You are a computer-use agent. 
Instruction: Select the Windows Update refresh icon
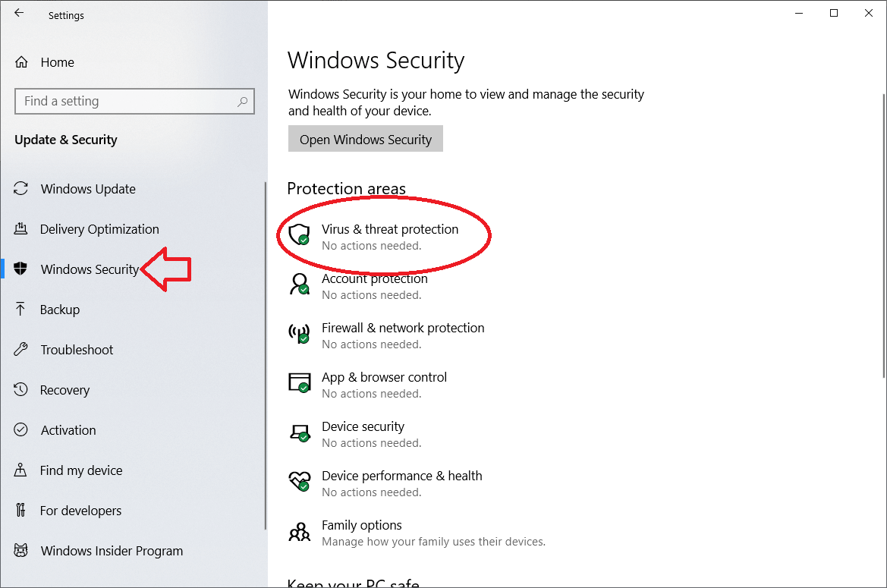tap(21, 188)
